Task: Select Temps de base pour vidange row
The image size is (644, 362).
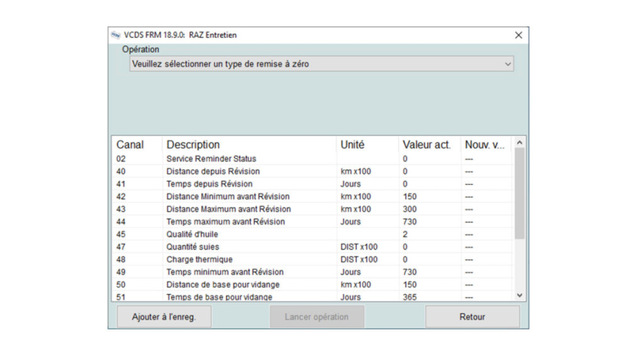Action: [312, 296]
